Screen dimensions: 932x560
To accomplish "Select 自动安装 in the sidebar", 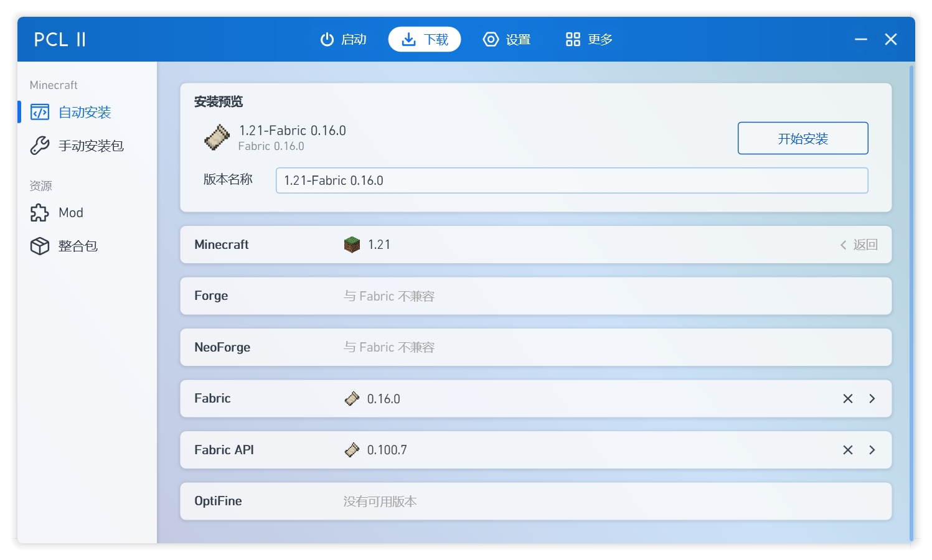I will pos(87,112).
